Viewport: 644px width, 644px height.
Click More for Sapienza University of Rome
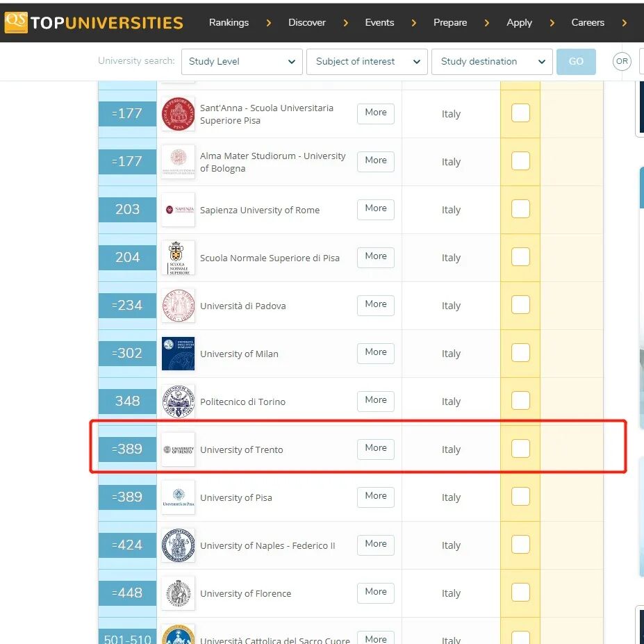tap(375, 209)
